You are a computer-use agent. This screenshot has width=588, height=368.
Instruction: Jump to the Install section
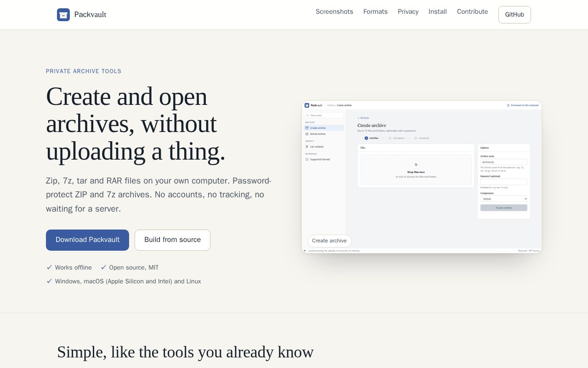click(438, 11)
